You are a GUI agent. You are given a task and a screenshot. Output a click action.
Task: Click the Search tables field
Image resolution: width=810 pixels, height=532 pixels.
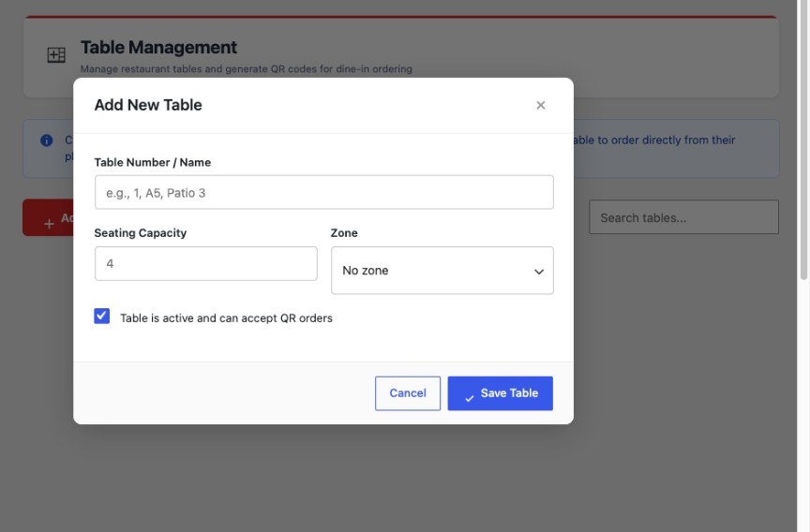683,217
